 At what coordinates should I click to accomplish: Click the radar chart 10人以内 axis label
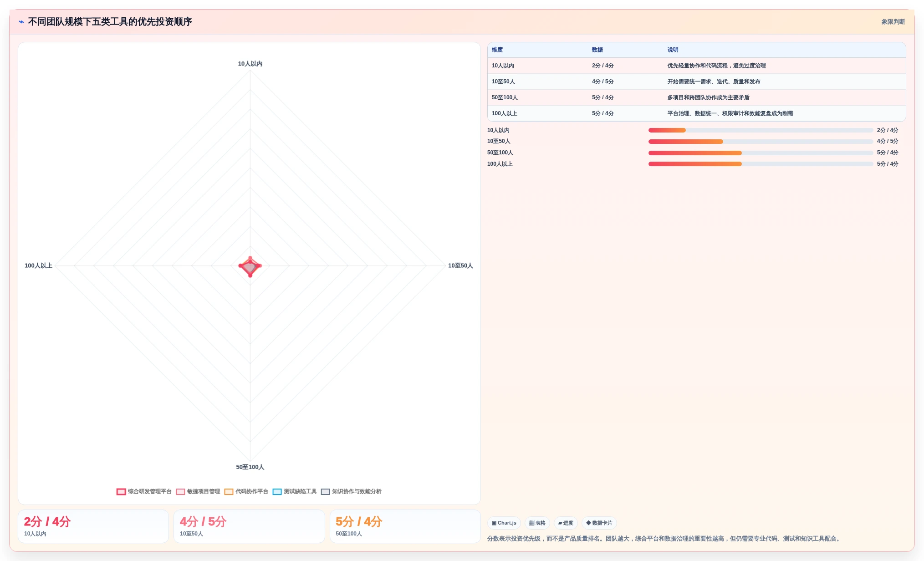point(250,64)
